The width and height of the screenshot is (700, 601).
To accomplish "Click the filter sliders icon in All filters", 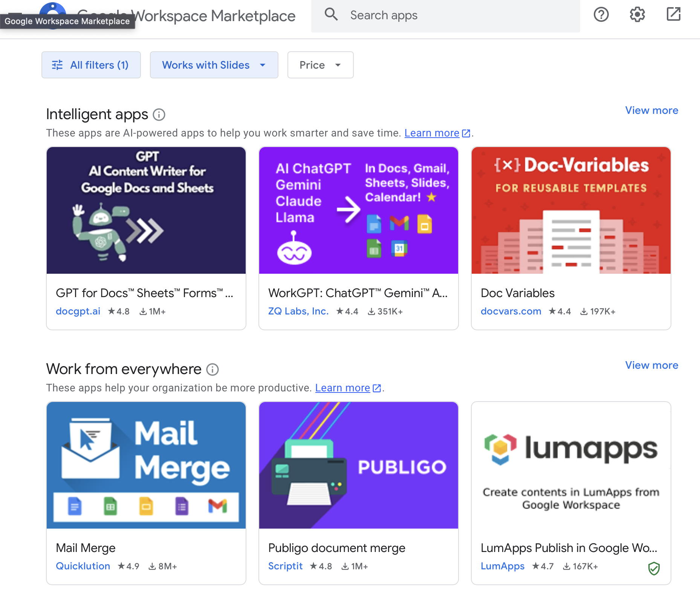I will [x=57, y=65].
